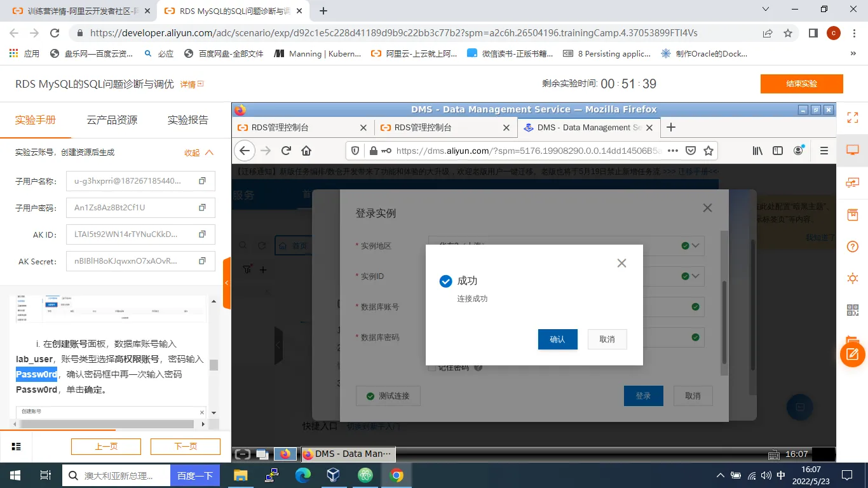Copy the 子用户名称 value
The width and height of the screenshot is (868, 488).
coord(202,181)
